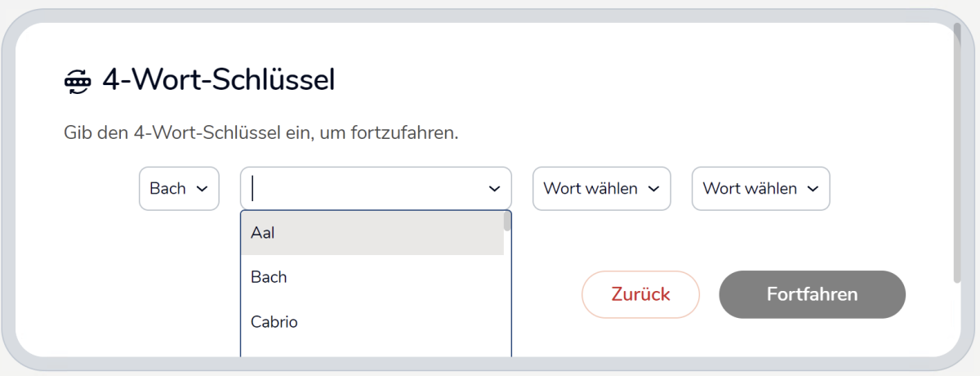
Task: Click the chevron of the fourth word dropdown
Action: 813,189
